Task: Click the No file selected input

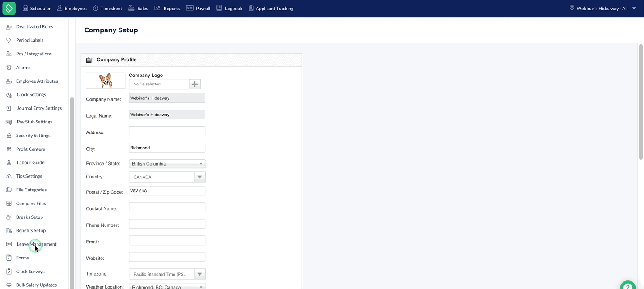Action: tap(159, 84)
